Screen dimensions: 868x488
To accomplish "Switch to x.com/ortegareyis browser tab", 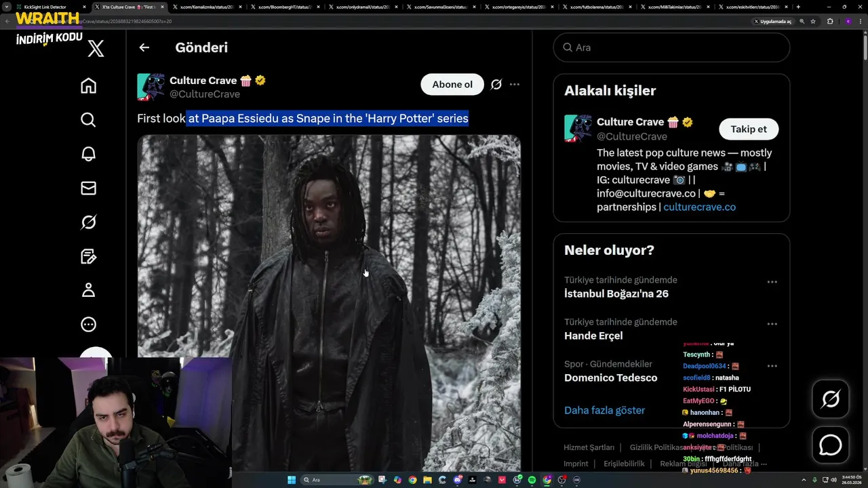I will (519, 7).
